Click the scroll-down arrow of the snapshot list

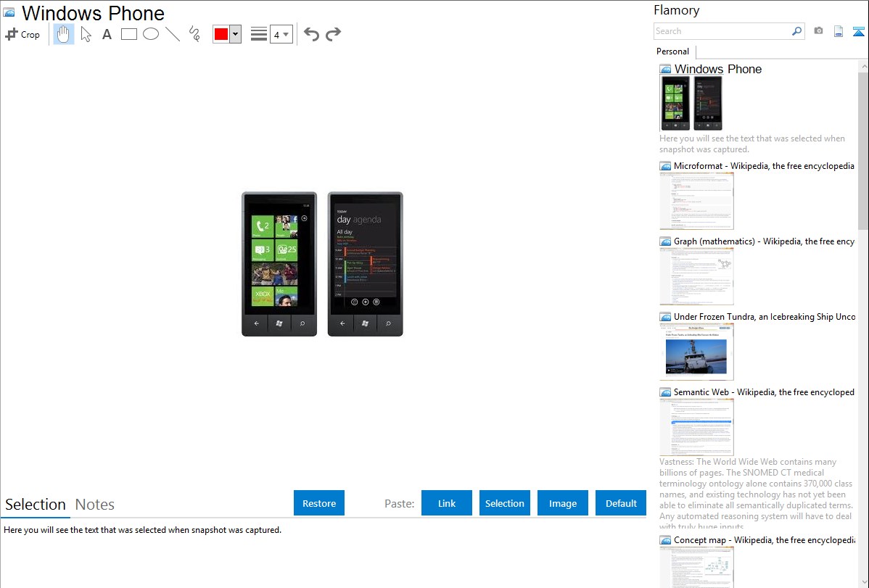(x=863, y=582)
